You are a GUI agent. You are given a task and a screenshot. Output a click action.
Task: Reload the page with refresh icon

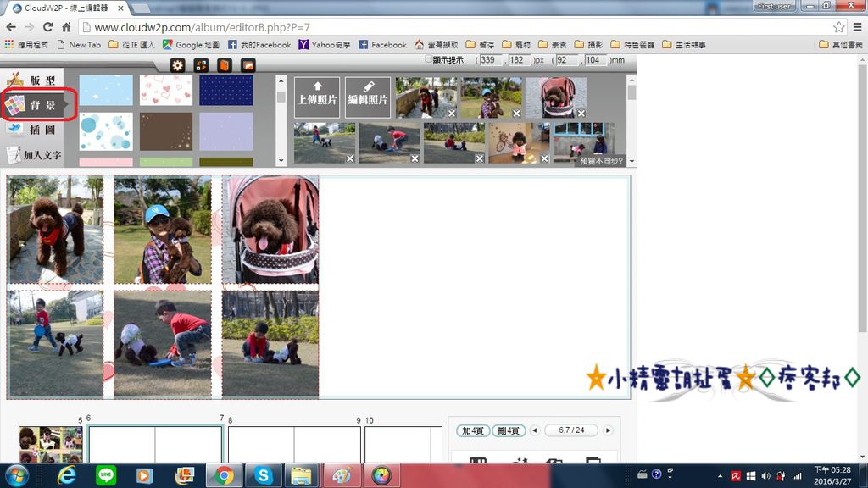point(48,27)
